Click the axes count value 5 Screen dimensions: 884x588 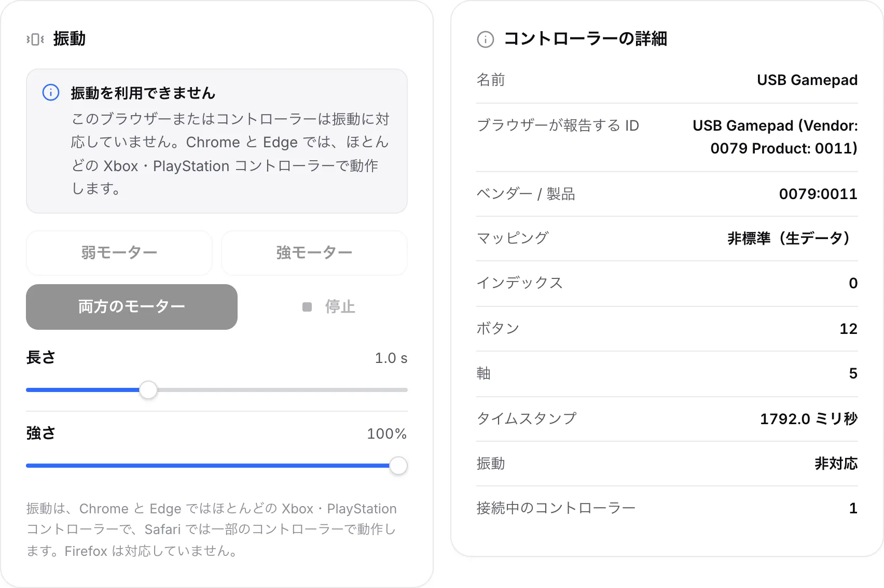pos(853,373)
